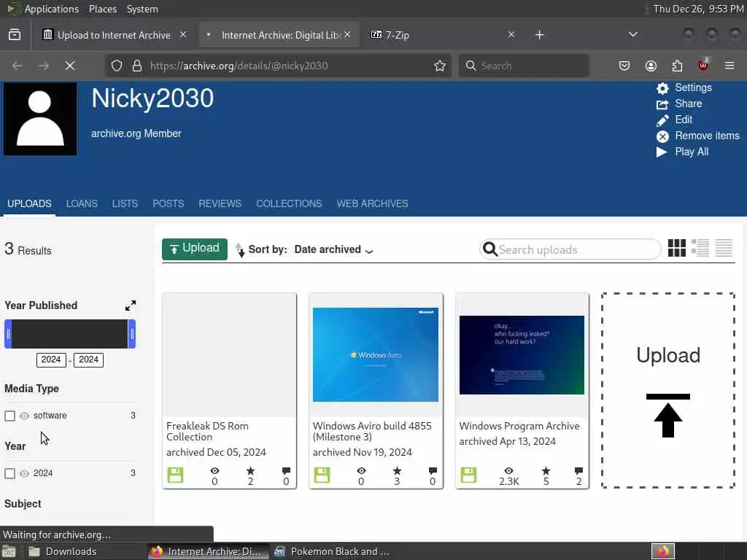747x560 pixels.
Task: Toggle the eye icon next to software
Action: (24, 416)
